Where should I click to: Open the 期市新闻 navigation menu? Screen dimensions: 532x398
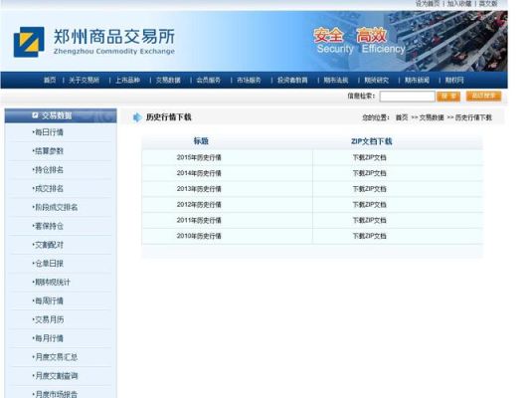click(x=417, y=81)
